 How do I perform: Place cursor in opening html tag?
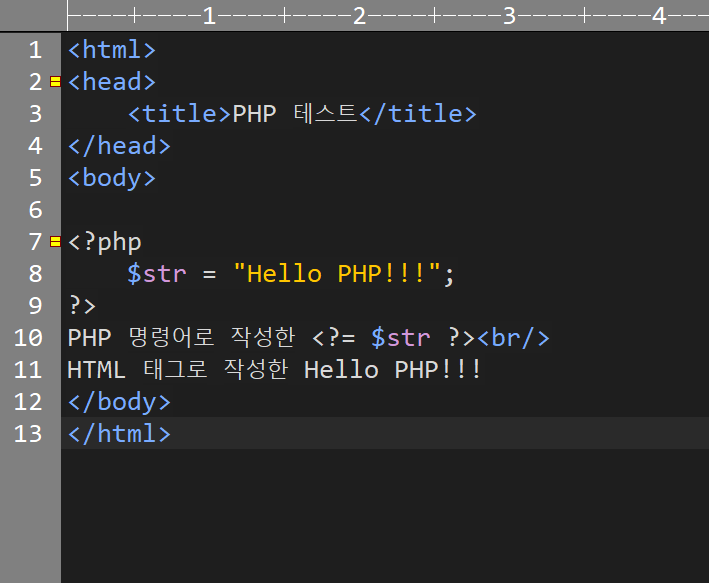(x=112, y=50)
